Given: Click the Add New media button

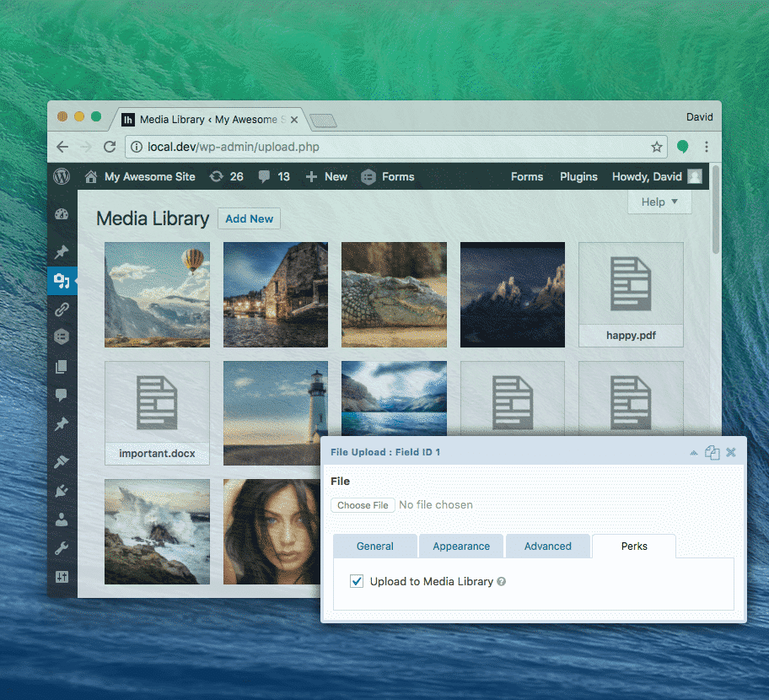Looking at the screenshot, I should (249, 218).
